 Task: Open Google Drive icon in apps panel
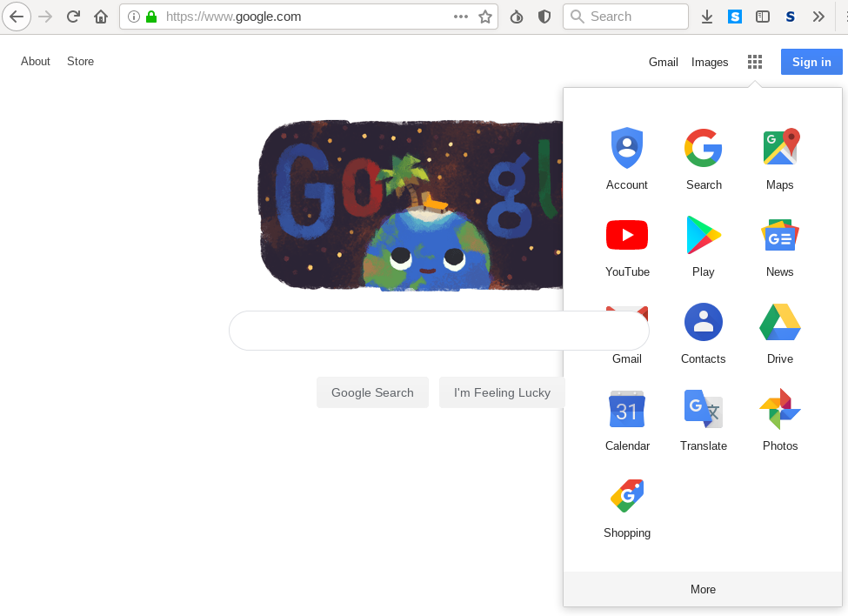coord(780,322)
